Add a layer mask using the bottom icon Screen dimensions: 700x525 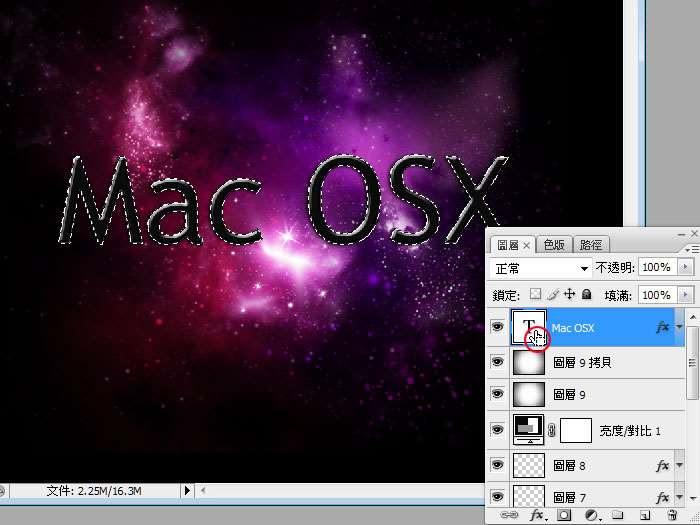pos(563,515)
